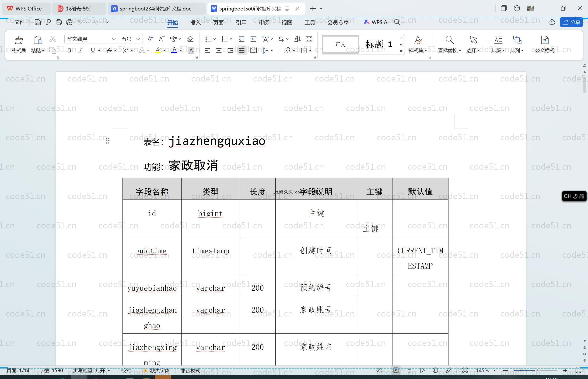The width and height of the screenshot is (588, 379).
Task: Click the zoom slider handle
Action: [537, 370]
